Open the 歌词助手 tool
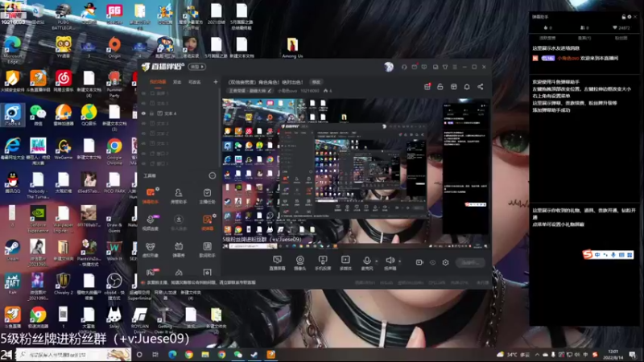This screenshot has width=644, height=362. coord(207,249)
